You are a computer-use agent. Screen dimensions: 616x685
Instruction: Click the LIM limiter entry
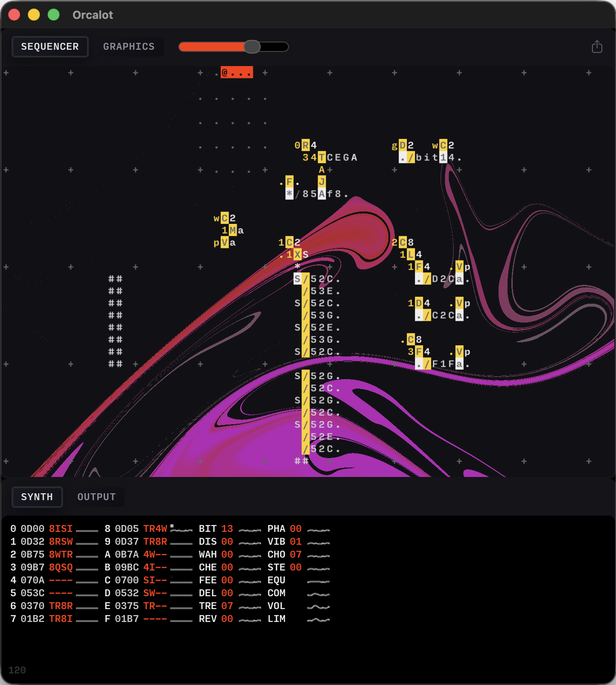(x=276, y=619)
